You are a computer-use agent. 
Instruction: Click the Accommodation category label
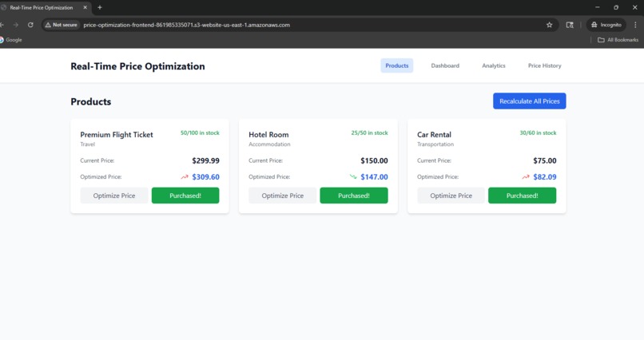click(269, 144)
